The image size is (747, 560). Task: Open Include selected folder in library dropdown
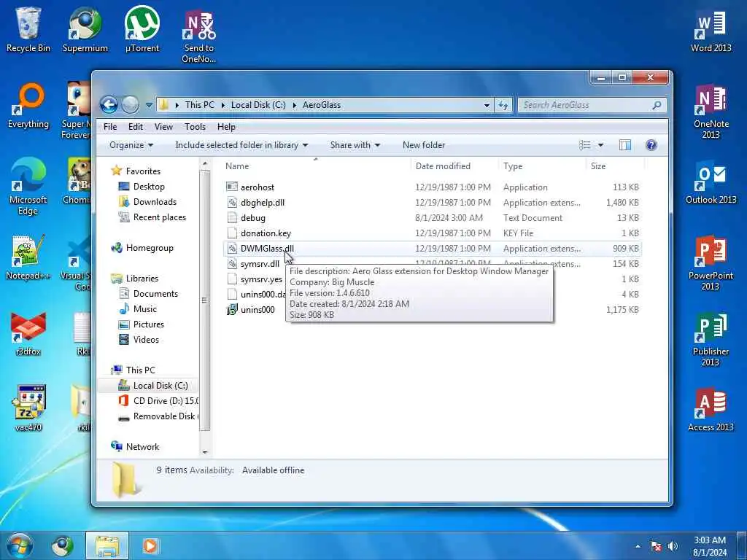[x=241, y=145]
